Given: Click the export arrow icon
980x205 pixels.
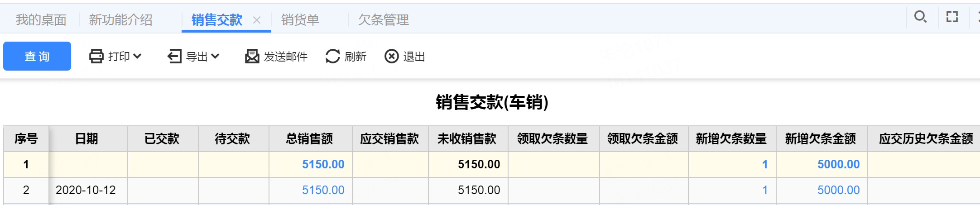Looking at the screenshot, I should point(175,57).
